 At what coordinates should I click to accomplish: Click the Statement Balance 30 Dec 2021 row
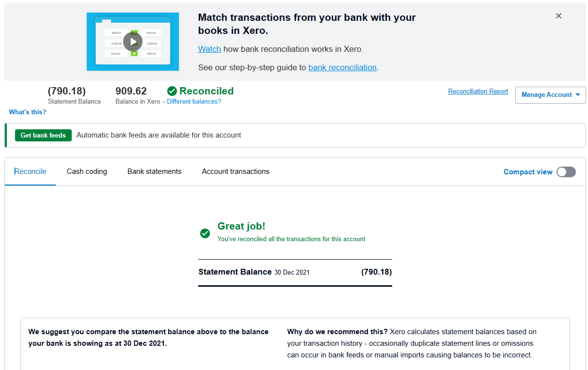pos(295,272)
